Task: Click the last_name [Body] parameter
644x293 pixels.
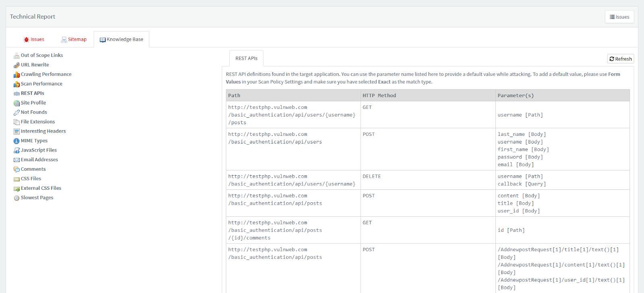Action: click(522, 134)
